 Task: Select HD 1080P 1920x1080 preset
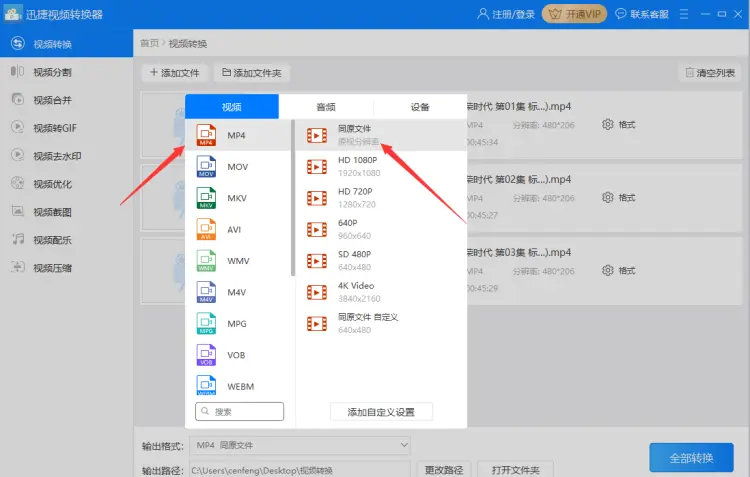pyautogui.click(x=381, y=166)
